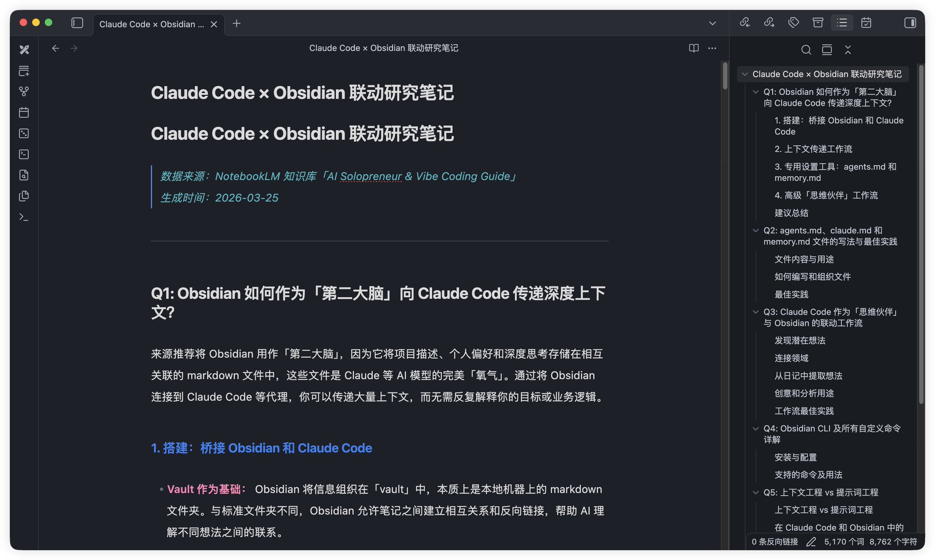Click the editor vertical scrollbar thumb
Screen dimensions: 935x560
pos(725,76)
